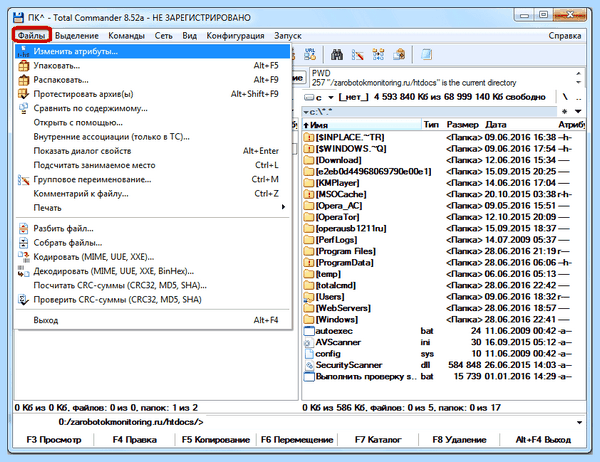600x462 pixels.
Task: Click the Проверить CRC-суммы menu icon
Action: pos(24,300)
